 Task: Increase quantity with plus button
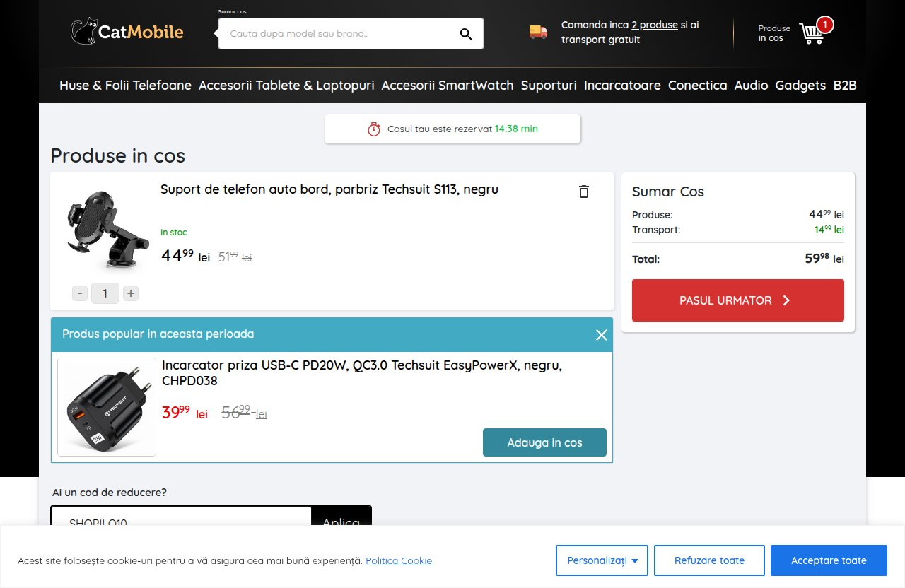coord(131,293)
